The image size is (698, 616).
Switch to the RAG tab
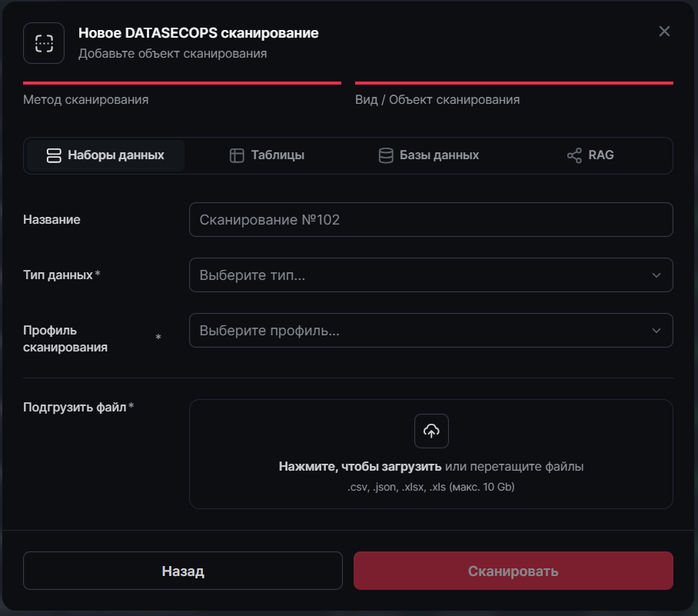click(x=590, y=155)
